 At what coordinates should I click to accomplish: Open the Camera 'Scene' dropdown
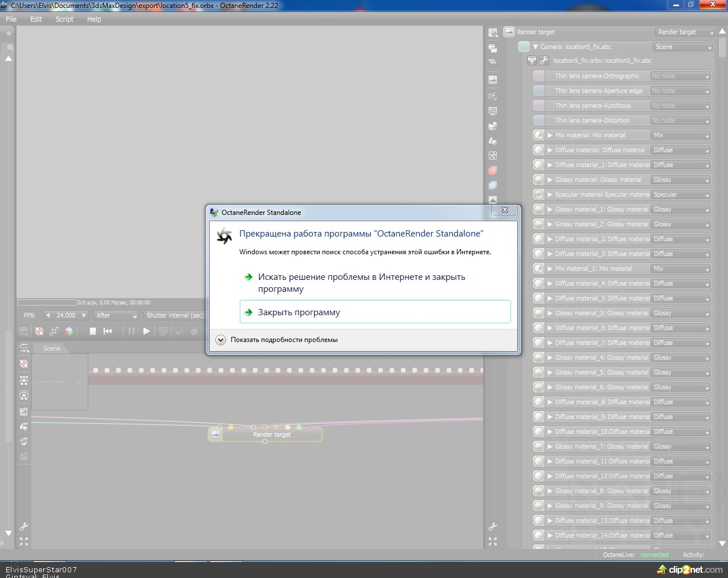point(683,47)
